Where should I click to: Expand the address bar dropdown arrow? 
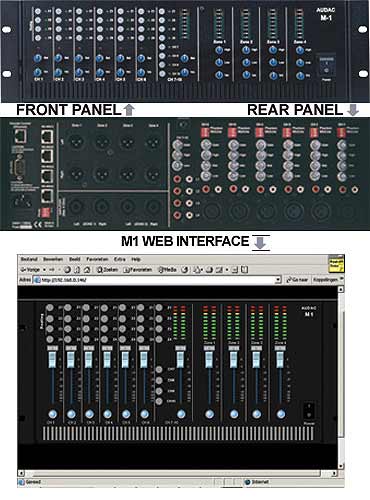(x=278, y=280)
